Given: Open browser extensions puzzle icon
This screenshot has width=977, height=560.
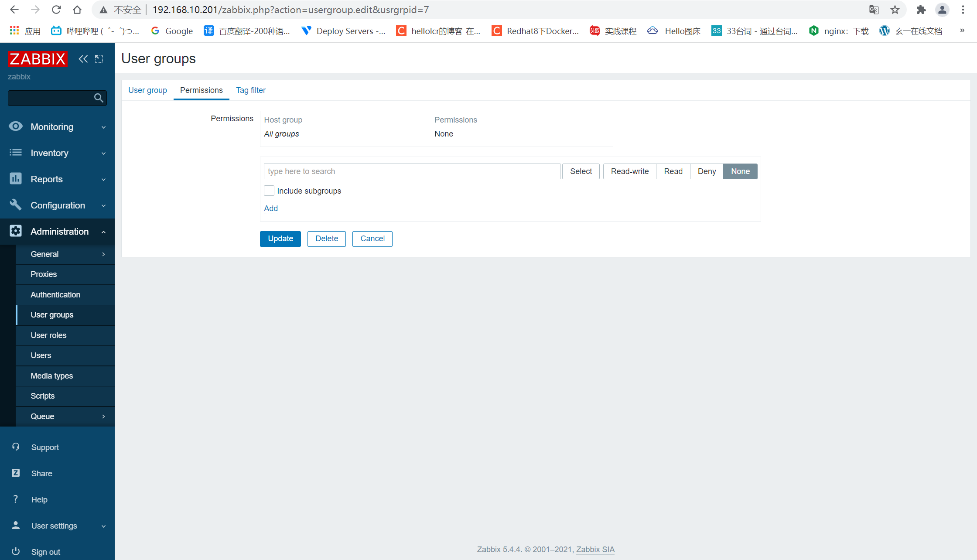Looking at the screenshot, I should click(921, 10).
